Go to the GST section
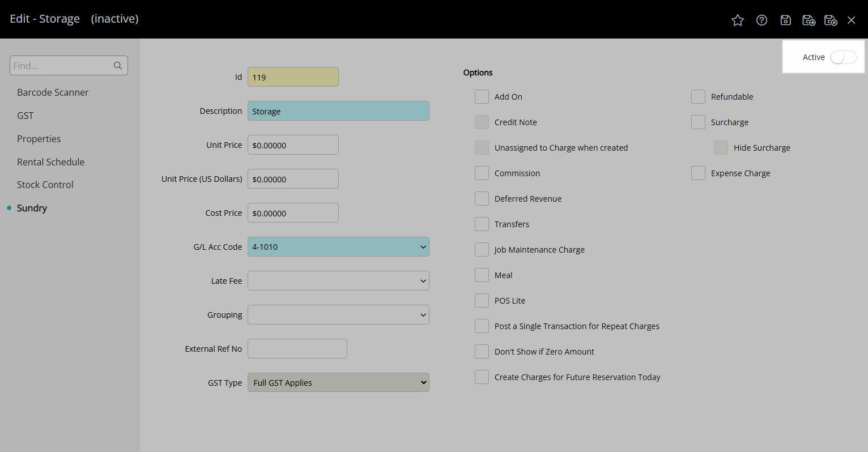The height and width of the screenshot is (452, 868). (x=25, y=116)
